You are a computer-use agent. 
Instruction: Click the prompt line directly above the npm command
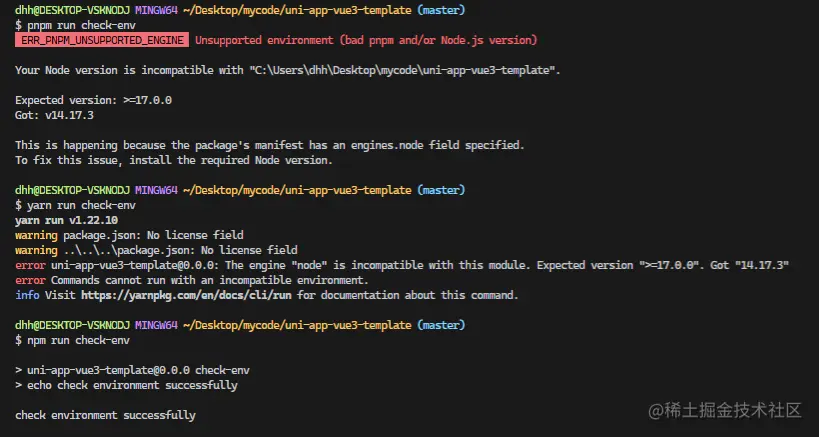[240, 325]
